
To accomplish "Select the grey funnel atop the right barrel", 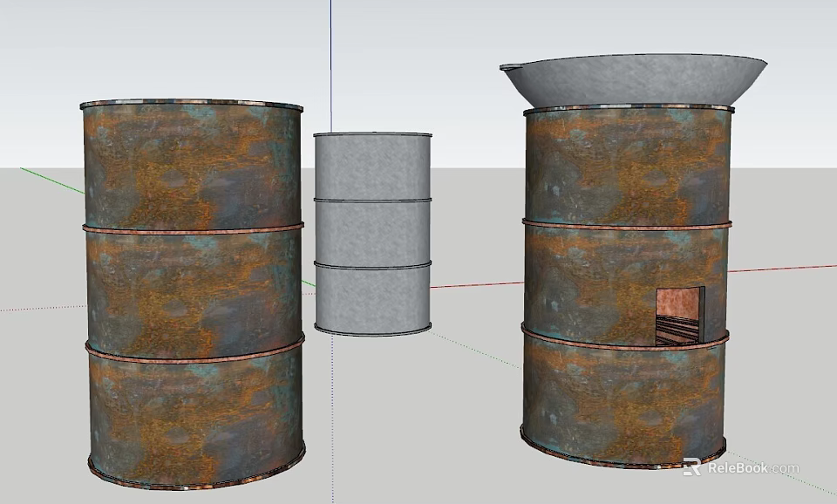I will pos(633,79).
